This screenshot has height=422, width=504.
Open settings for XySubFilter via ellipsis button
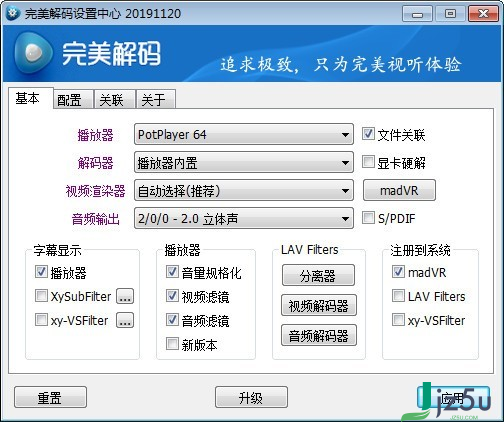point(125,296)
